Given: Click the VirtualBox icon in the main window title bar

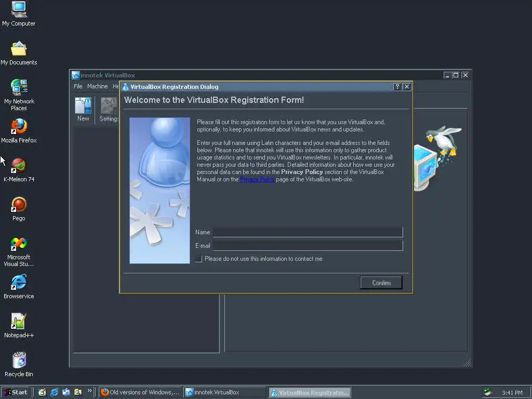Looking at the screenshot, I should (x=76, y=75).
